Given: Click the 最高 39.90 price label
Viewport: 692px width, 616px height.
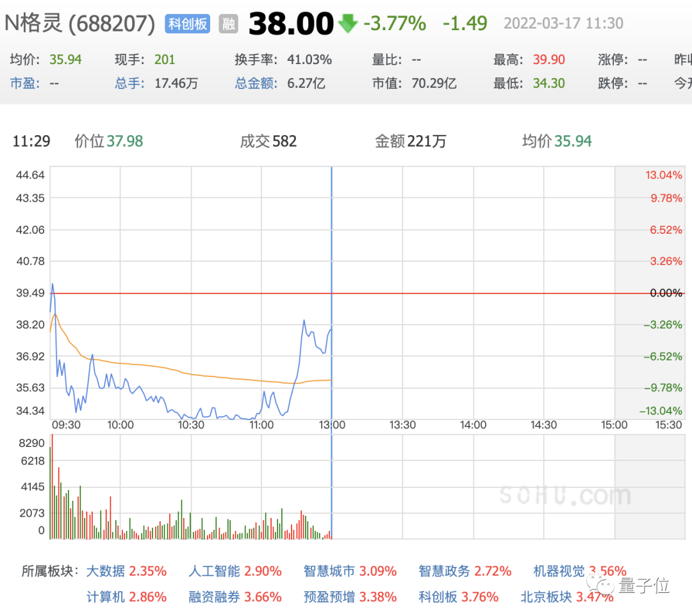Looking at the screenshot, I should (548, 59).
